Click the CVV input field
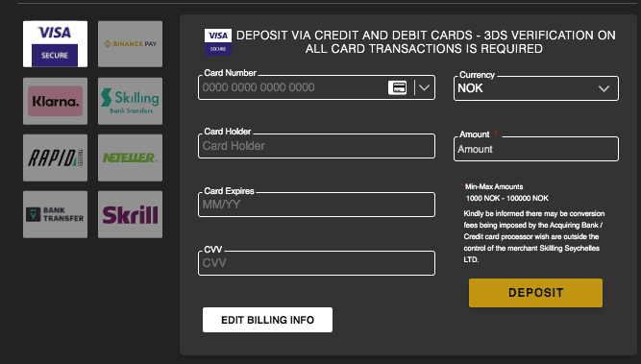 (x=316, y=263)
